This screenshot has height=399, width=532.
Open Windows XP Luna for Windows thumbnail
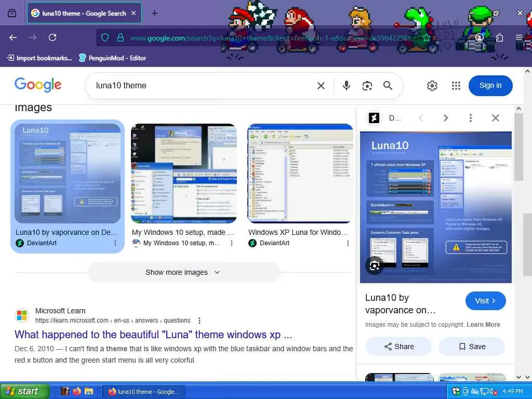point(300,174)
